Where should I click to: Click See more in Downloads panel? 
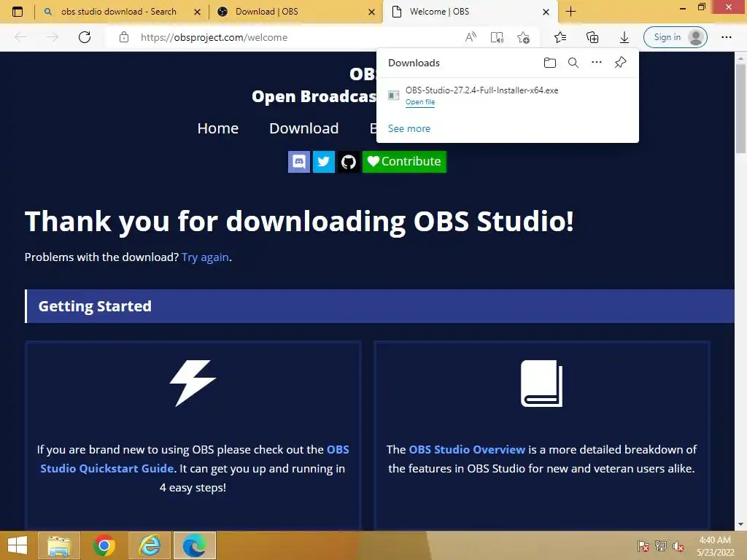click(x=409, y=128)
